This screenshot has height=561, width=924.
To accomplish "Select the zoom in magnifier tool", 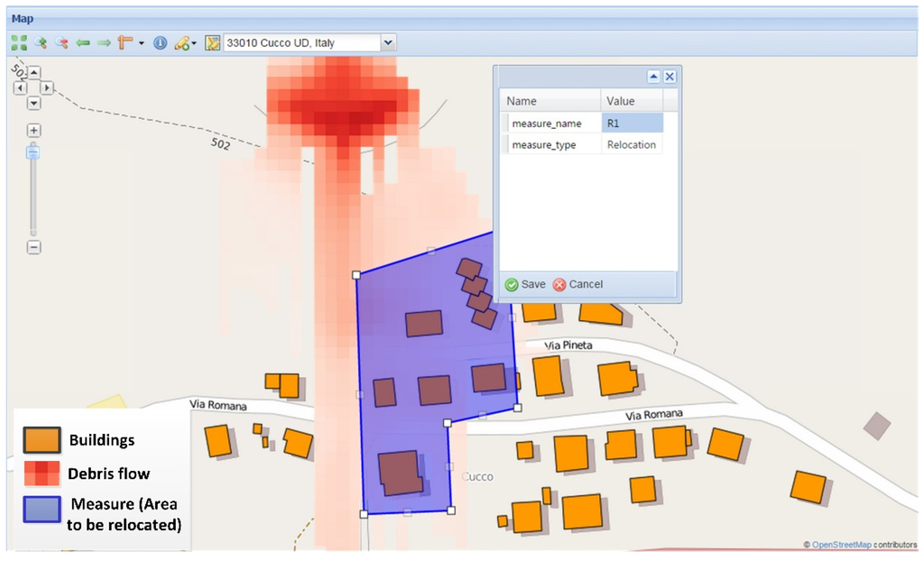I will [40, 42].
